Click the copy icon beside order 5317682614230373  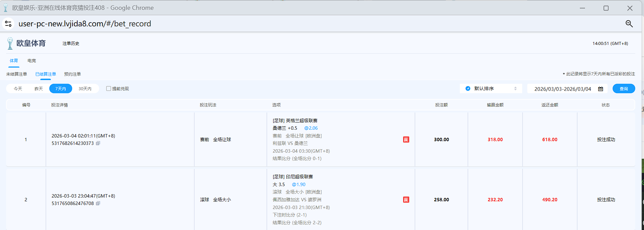pos(98,143)
